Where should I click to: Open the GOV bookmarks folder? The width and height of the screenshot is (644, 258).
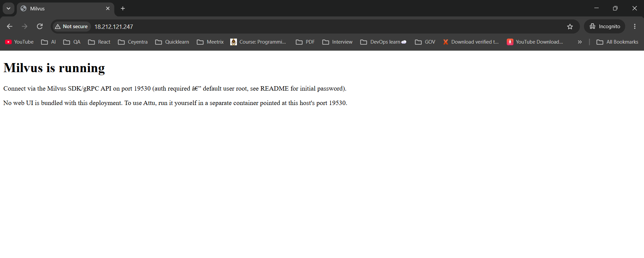(x=425, y=42)
